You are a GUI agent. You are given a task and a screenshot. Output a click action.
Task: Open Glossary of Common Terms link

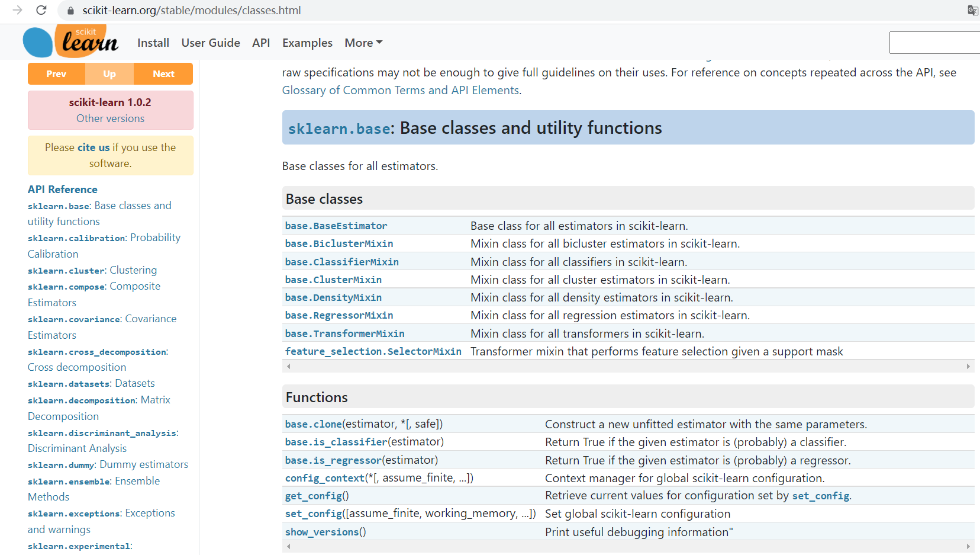(401, 90)
